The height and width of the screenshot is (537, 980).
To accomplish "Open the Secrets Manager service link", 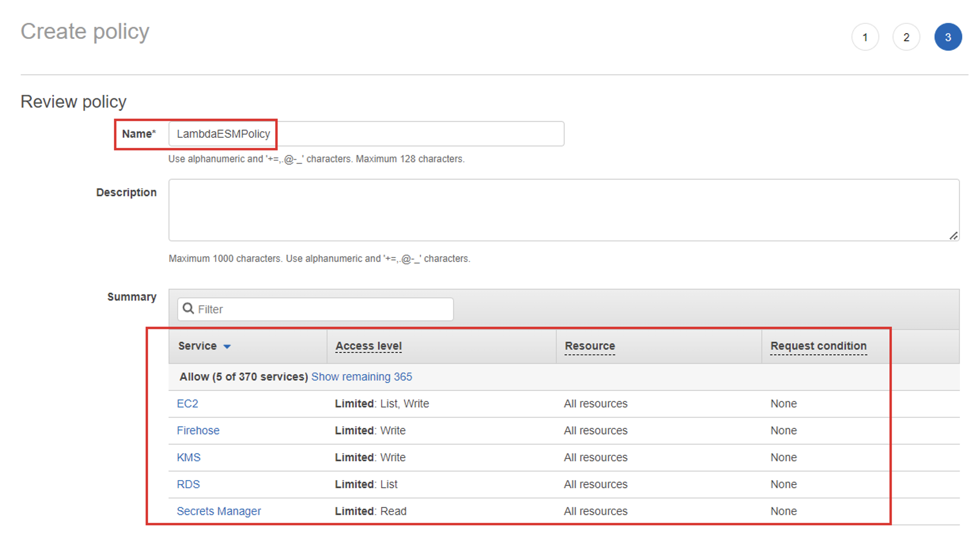I will point(219,511).
